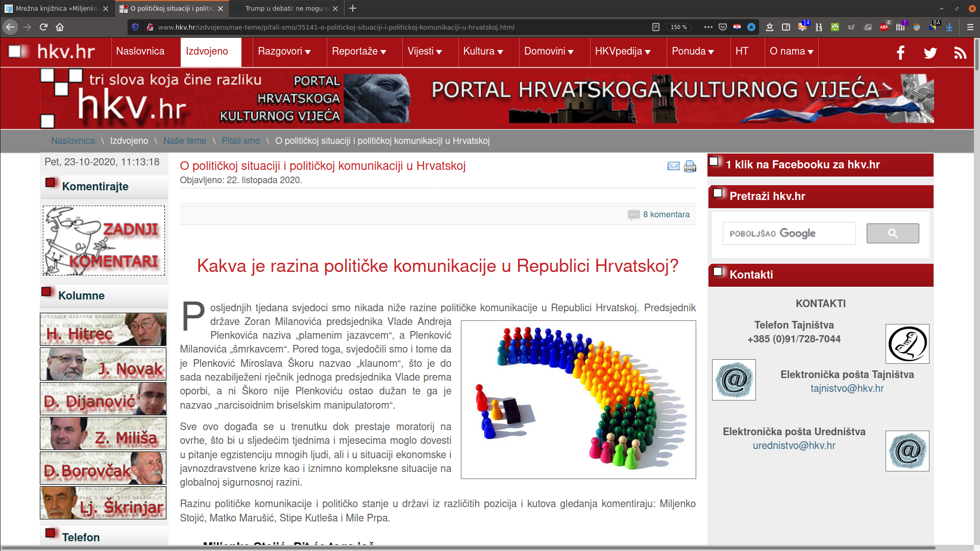980x551 pixels.
Task: Click the email article envelope icon
Action: tap(673, 166)
